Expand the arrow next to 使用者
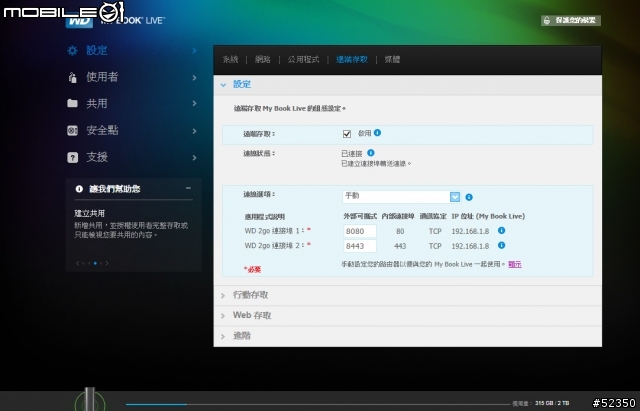 coord(194,78)
